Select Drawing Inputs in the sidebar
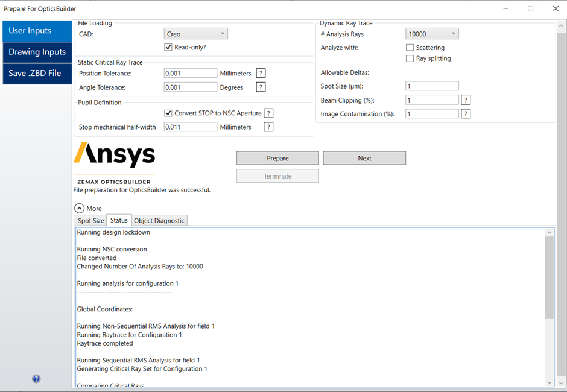Viewport: 567px width, 392px height. pos(37,52)
